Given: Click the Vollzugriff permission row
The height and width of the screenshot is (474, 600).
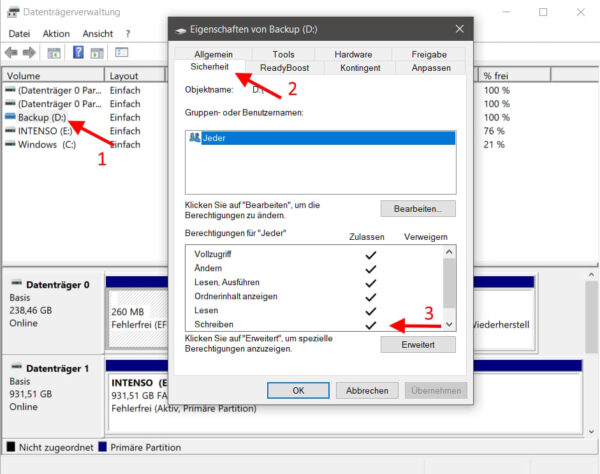Looking at the screenshot, I should click(314, 254).
